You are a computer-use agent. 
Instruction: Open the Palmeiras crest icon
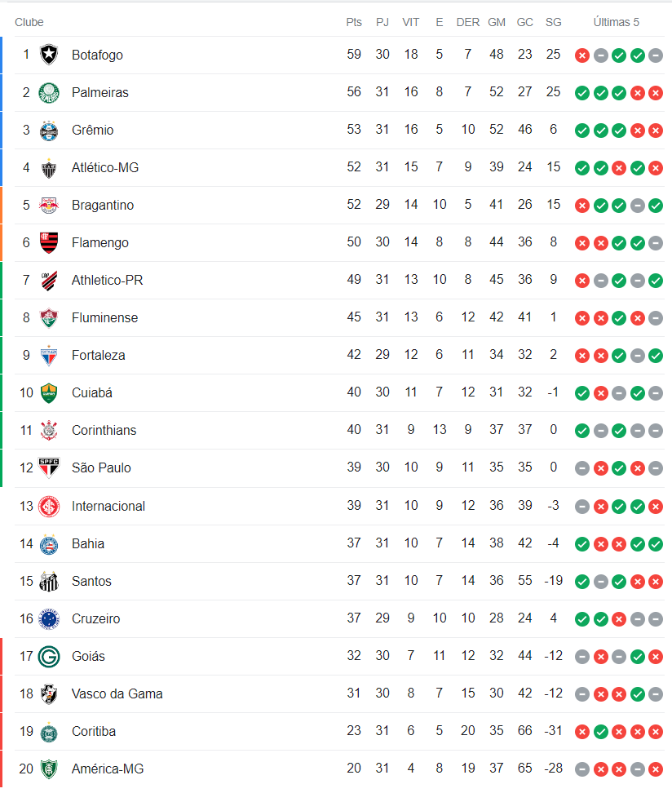(x=49, y=92)
